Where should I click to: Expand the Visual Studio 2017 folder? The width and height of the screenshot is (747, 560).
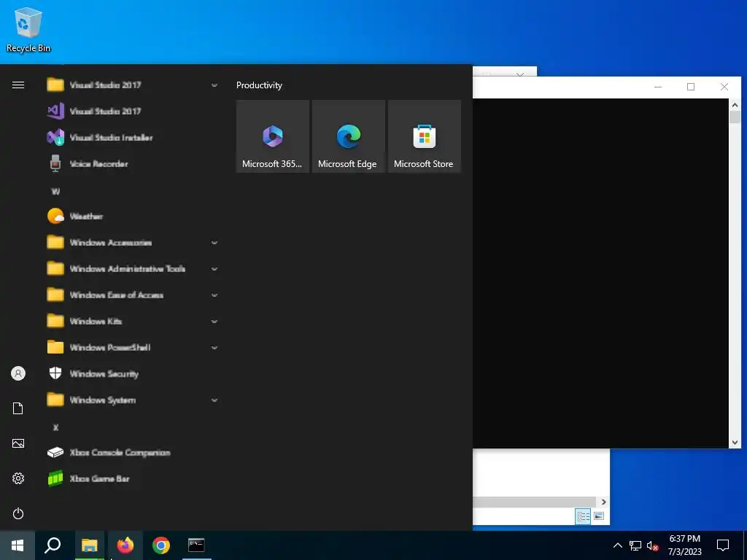[133, 85]
